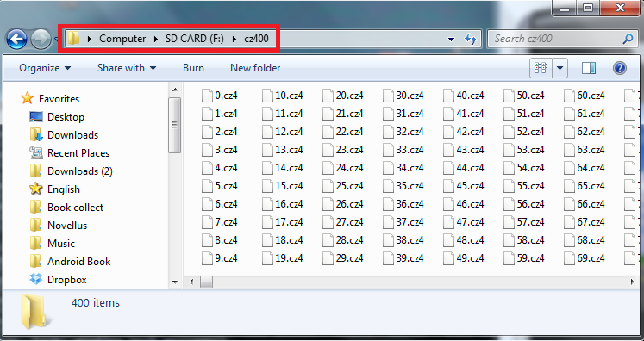Click the Refresh button beside address bar
The height and width of the screenshot is (341, 644).
click(470, 39)
